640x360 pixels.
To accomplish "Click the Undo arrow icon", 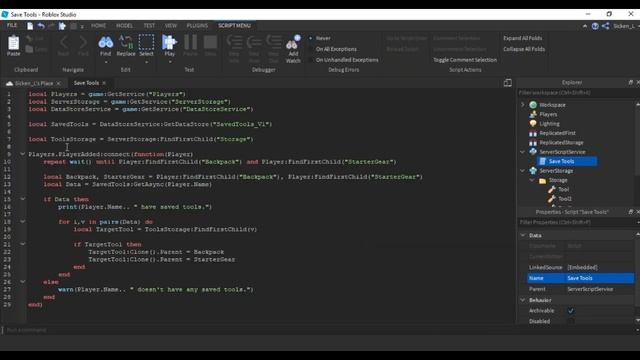I will pyautogui.click(x=41, y=26).
